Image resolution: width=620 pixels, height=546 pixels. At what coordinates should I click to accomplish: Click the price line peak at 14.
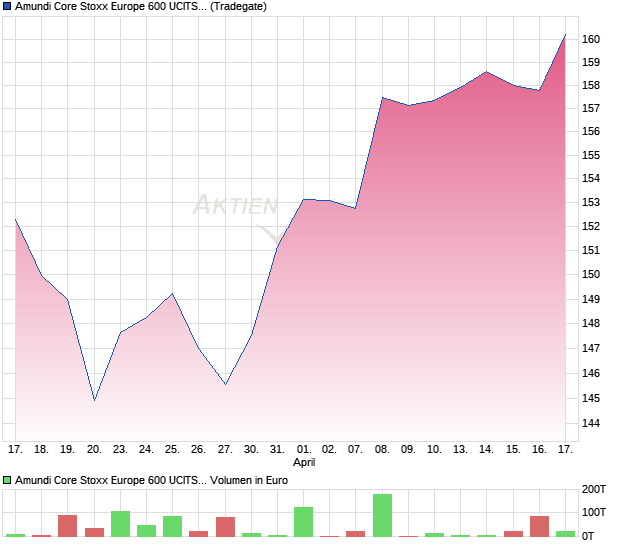pos(486,72)
